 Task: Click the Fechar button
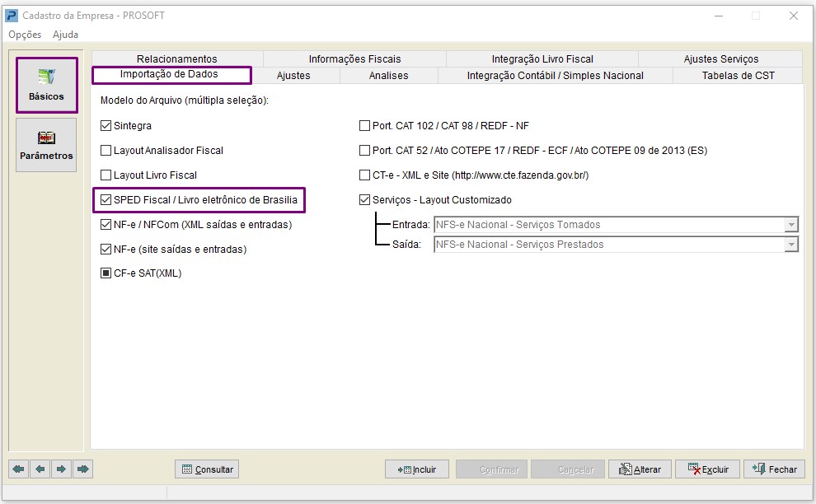(x=774, y=469)
